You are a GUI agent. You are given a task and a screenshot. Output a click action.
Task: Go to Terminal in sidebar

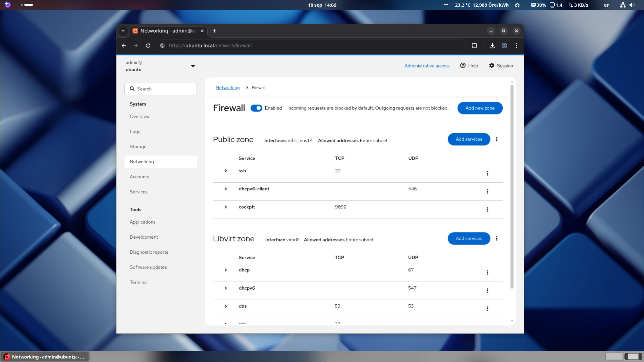[138, 282]
